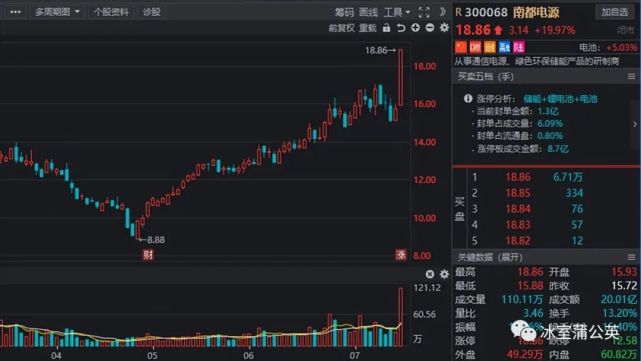The width and height of the screenshot is (641, 361).
Task: Open the 个股资料 tab
Action: pyautogui.click(x=111, y=12)
